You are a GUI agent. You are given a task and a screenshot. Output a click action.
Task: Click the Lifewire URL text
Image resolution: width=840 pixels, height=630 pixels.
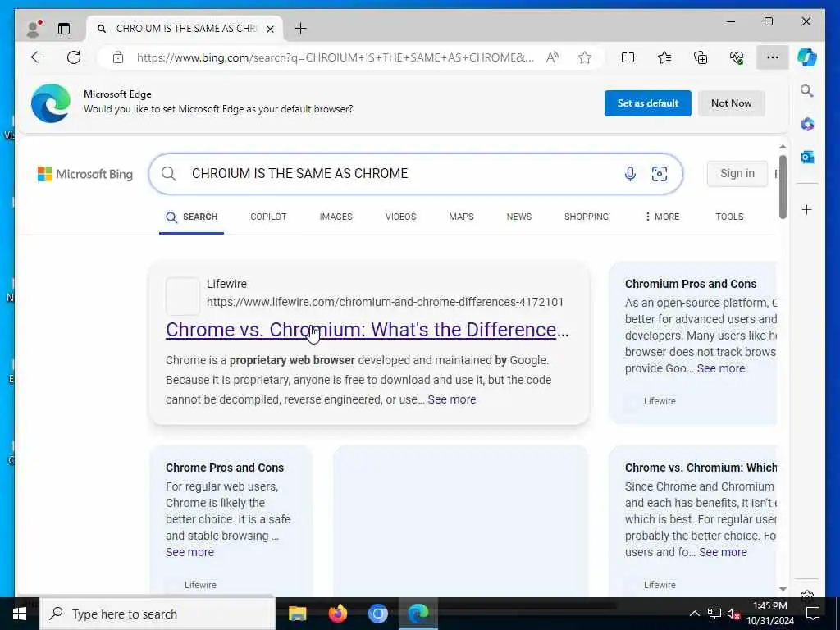386,302
